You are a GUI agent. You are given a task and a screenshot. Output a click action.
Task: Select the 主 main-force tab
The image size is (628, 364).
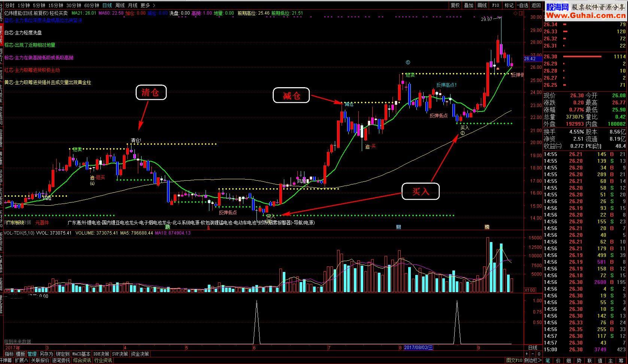click(611, 361)
